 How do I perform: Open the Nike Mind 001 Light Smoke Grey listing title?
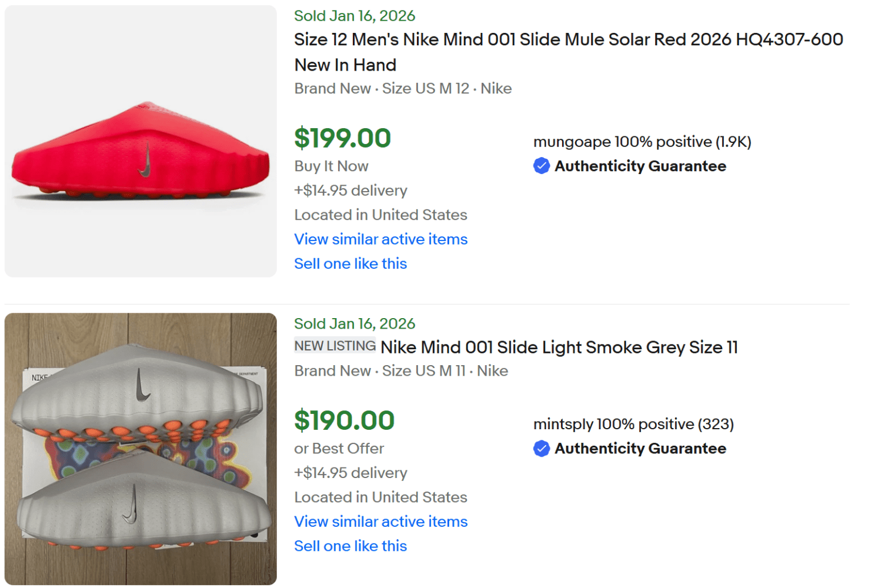coord(559,348)
